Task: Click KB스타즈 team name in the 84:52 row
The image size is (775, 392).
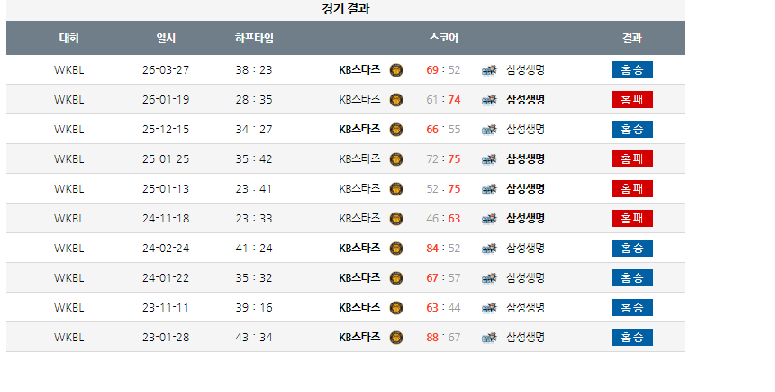Action: pyautogui.click(x=360, y=248)
